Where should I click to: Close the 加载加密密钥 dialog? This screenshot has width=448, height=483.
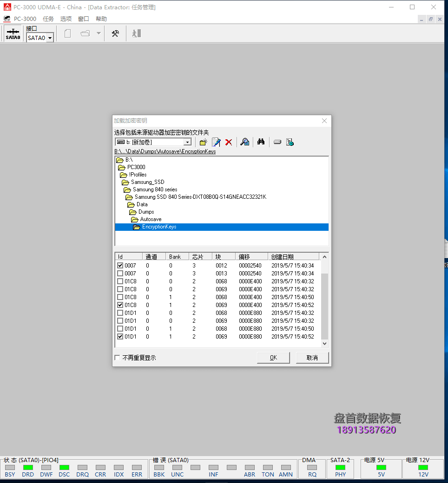(324, 121)
